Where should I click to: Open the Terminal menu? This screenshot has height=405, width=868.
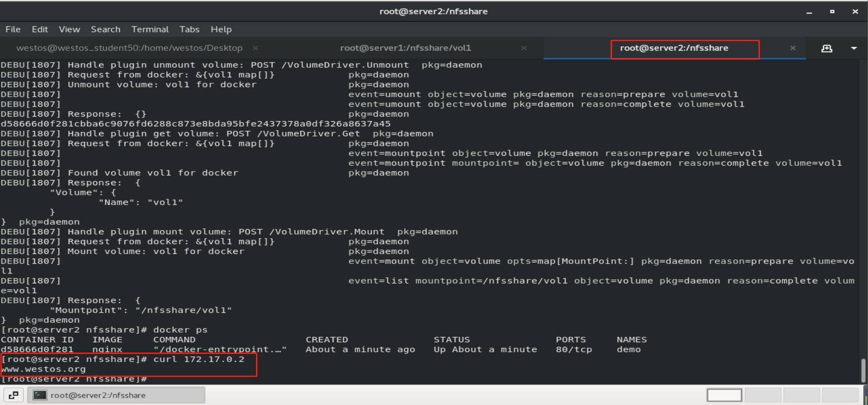coord(150,29)
